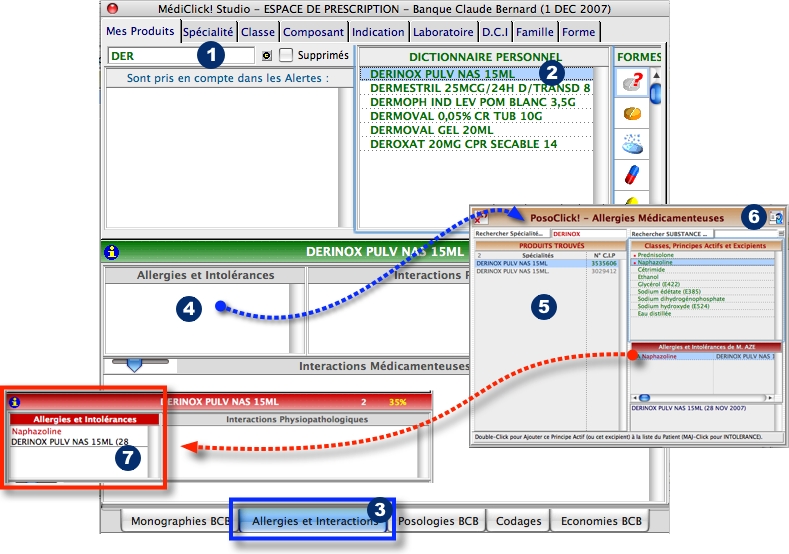The image size is (789, 554).
Task: Select the unknown form pill icon
Action: (633, 82)
